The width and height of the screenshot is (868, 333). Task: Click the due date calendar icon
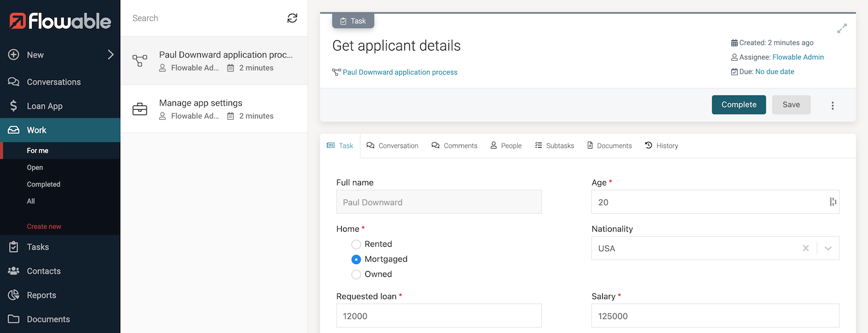point(734,72)
